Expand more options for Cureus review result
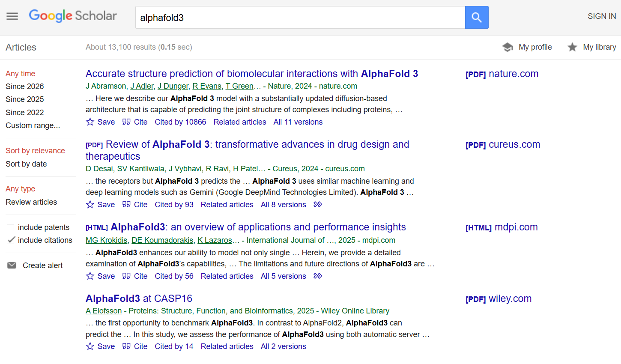621x364 pixels. (x=317, y=205)
